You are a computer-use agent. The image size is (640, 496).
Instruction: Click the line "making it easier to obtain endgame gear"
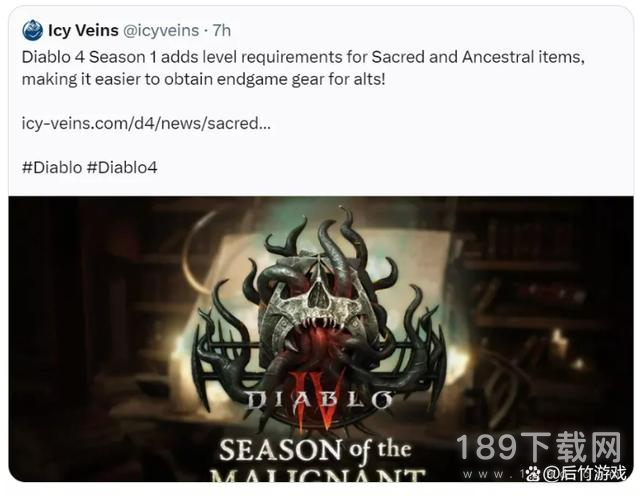click(x=203, y=79)
